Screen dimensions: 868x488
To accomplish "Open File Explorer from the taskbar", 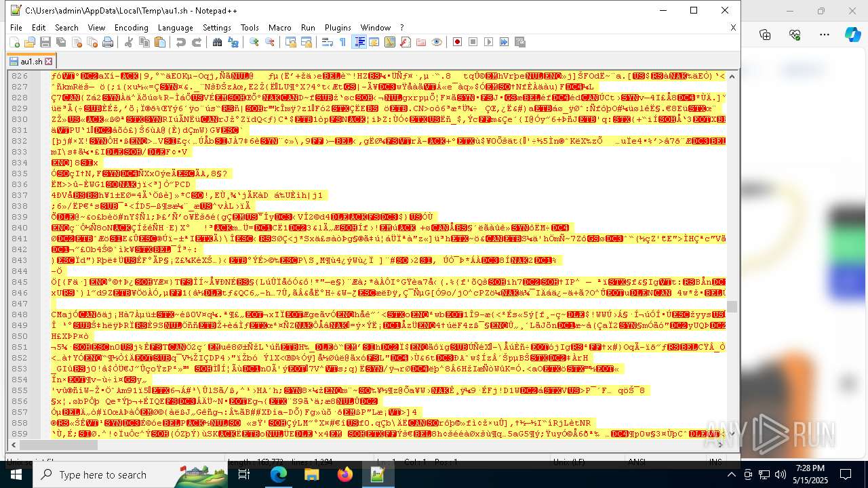I will click(311, 474).
